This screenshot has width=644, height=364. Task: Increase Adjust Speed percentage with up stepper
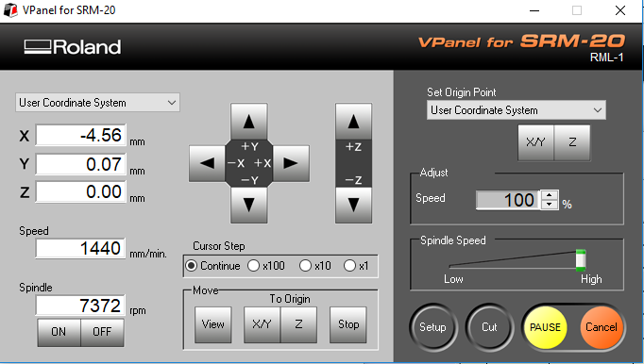(x=550, y=195)
